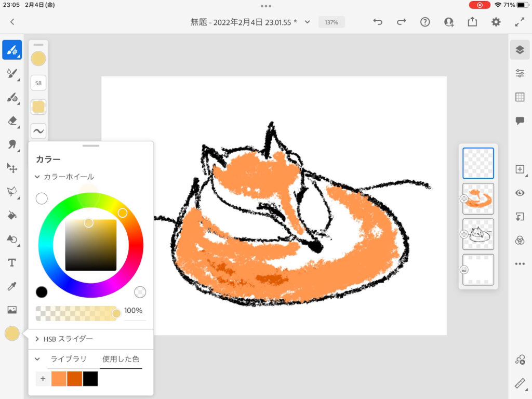532x399 pixels.
Task: Select the Type text tool
Action: tap(12, 263)
